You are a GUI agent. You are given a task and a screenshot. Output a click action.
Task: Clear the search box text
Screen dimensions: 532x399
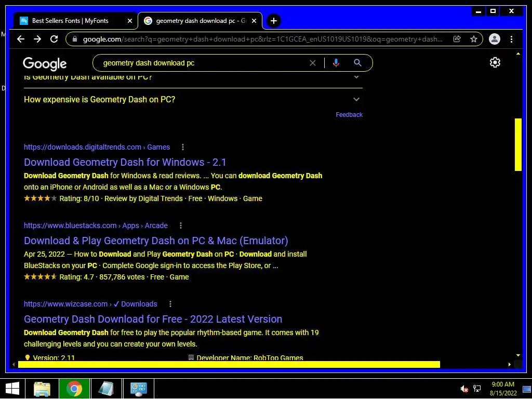point(312,63)
